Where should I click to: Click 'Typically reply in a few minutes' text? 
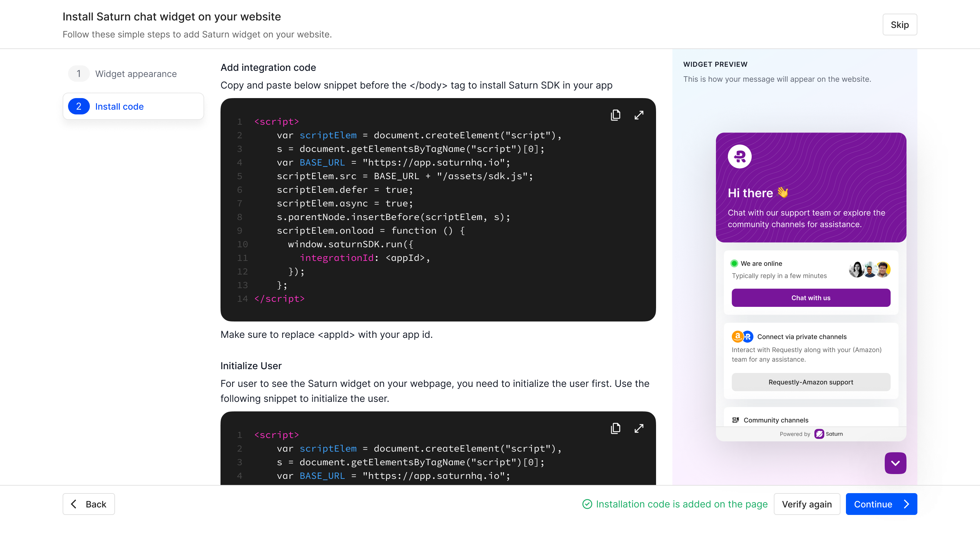(779, 276)
